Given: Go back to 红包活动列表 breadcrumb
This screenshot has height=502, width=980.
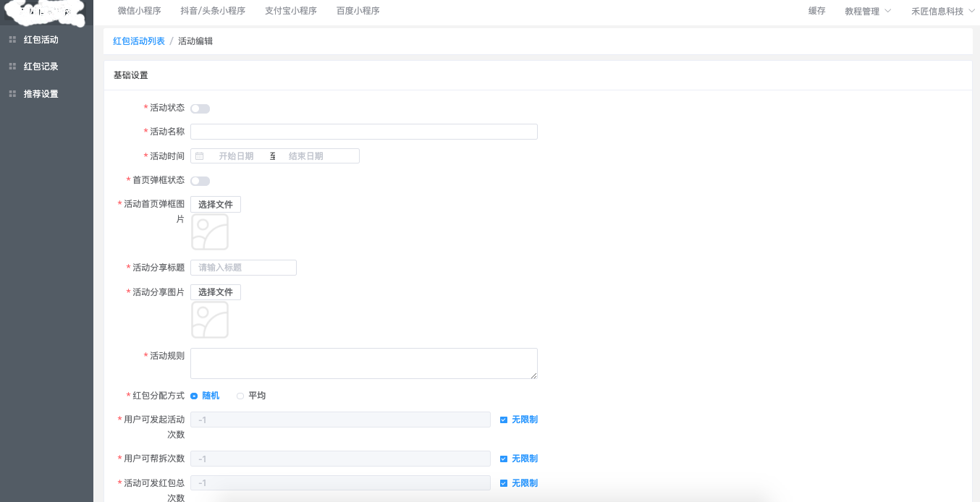Looking at the screenshot, I should [139, 41].
